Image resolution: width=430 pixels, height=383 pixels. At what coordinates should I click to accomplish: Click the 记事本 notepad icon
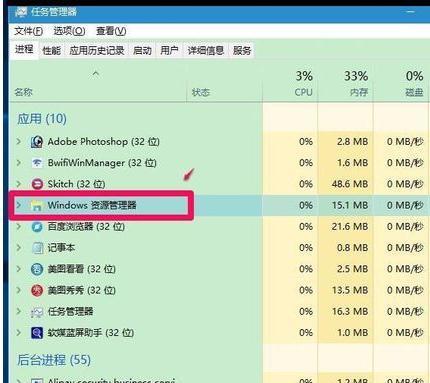tap(37, 248)
